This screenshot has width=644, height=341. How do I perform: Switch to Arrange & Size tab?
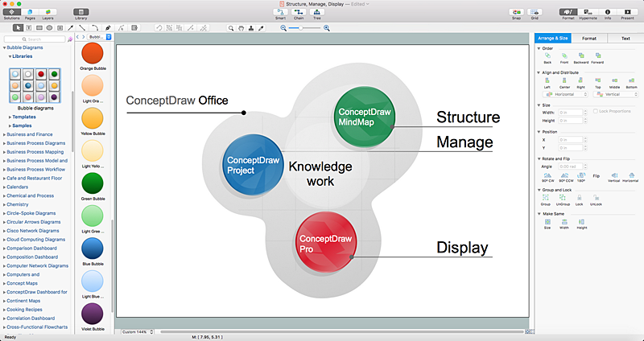click(x=553, y=38)
